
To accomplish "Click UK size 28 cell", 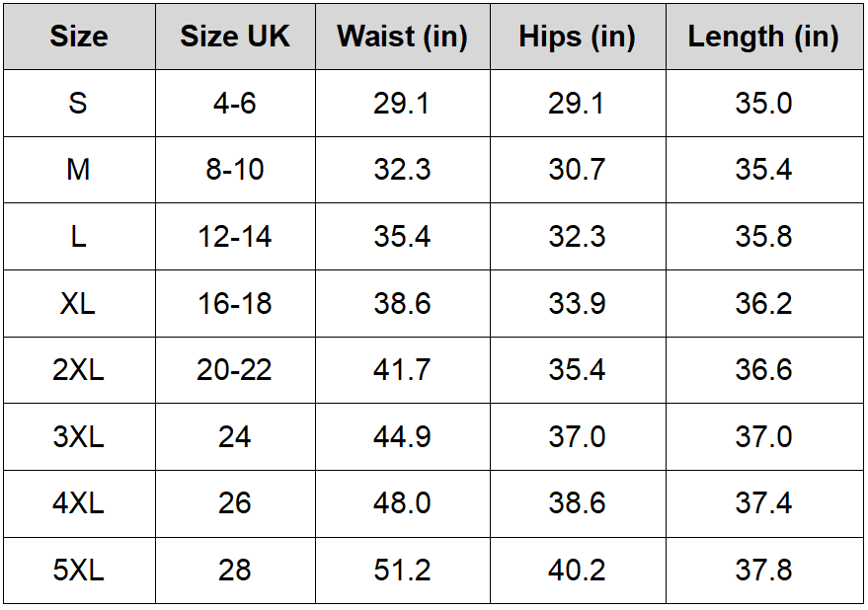I will click(235, 571).
